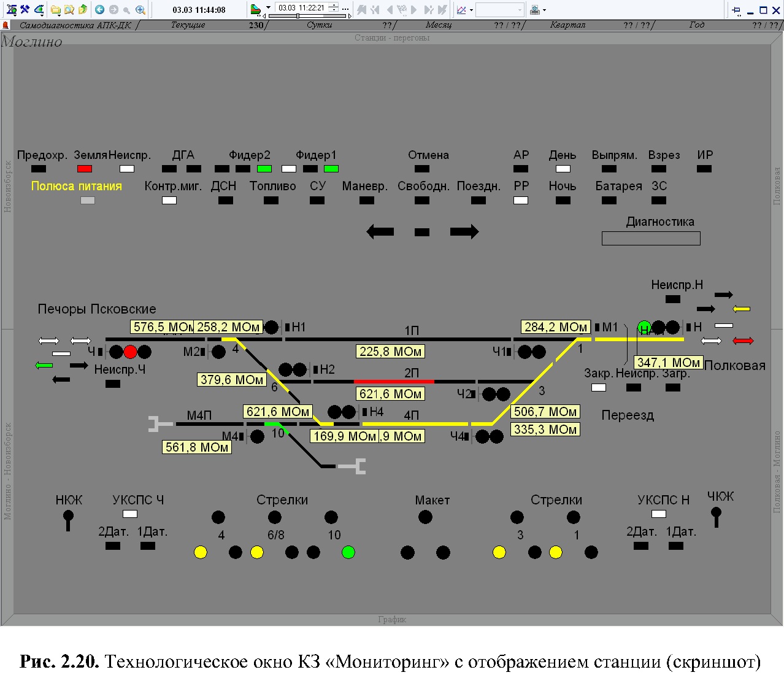The height and width of the screenshot is (675, 784).
Task: Open the yellow folder icon in toolbar
Action: coord(56,9)
